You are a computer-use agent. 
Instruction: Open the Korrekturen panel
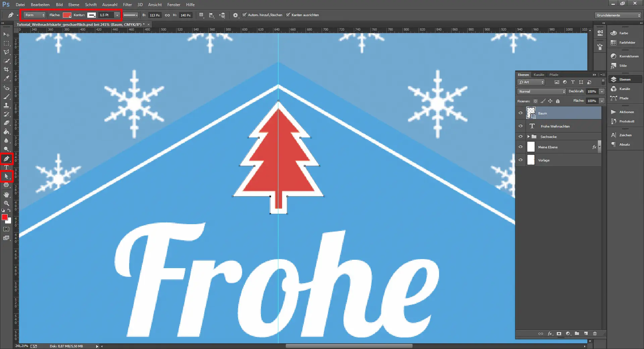pyautogui.click(x=625, y=56)
